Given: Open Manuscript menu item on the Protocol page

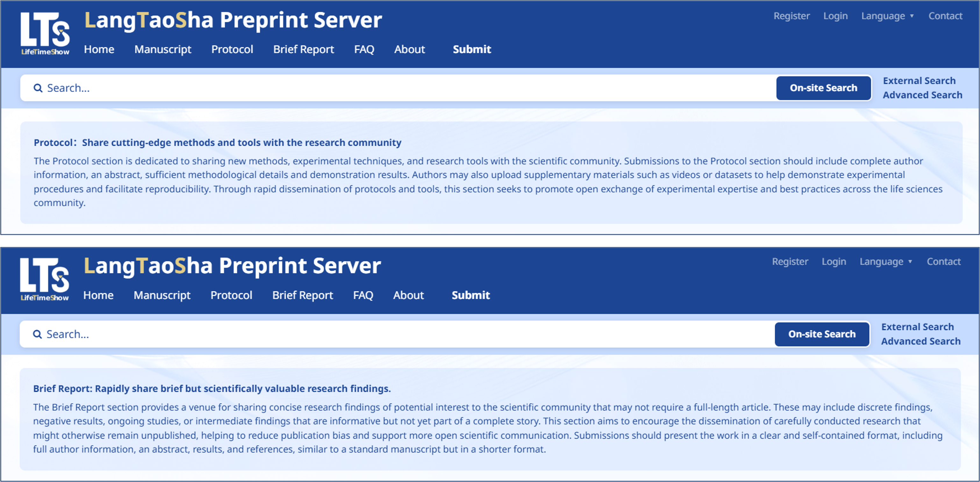Looking at the screenshot, I should 162,49.
